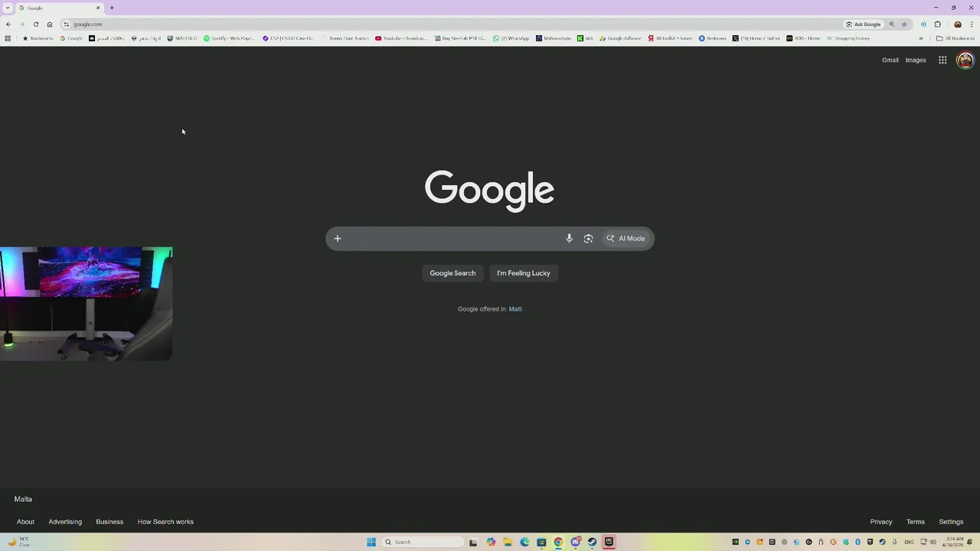Open Google Lens image search
Image resolution: width=980 pixels, height=551 pixels.
click(588, 239)
